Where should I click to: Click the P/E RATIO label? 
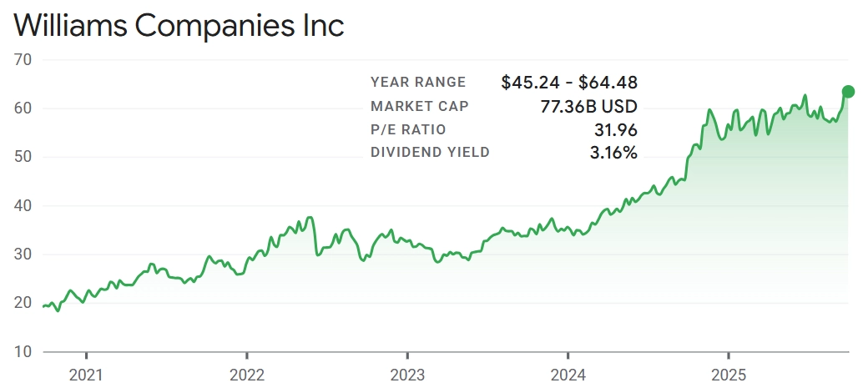pyautogui.click(x=408, y=129)
